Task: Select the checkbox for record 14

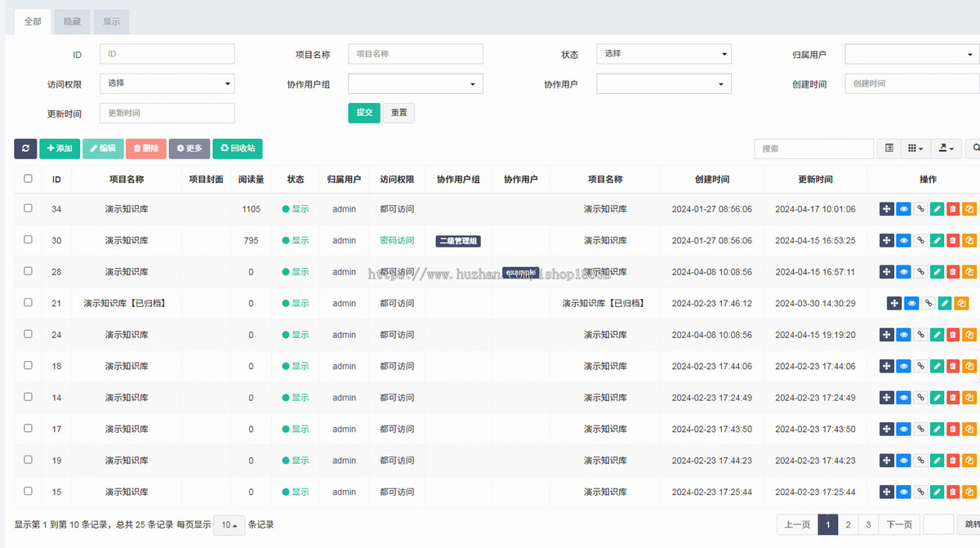Action: point(27,398)
